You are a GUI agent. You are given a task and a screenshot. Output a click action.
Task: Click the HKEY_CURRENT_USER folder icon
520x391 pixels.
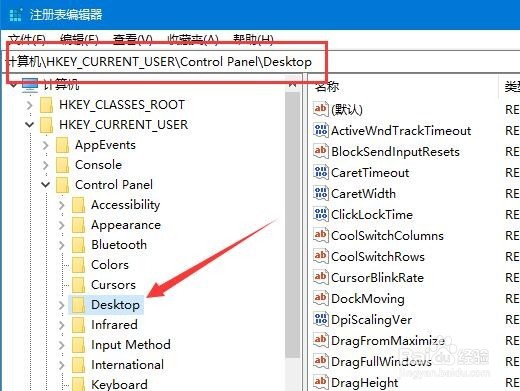click(46, 125)
